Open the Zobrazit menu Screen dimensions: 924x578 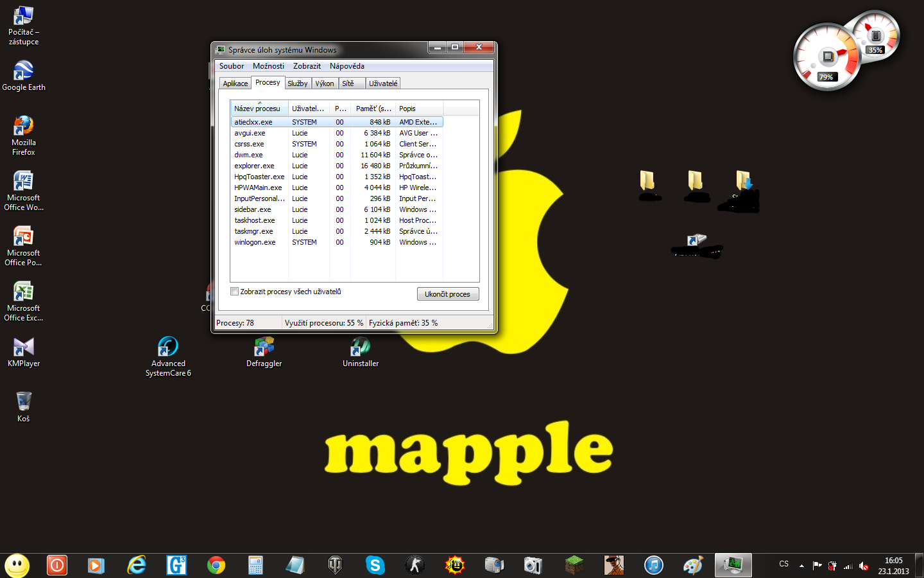(x=307, y=66)
